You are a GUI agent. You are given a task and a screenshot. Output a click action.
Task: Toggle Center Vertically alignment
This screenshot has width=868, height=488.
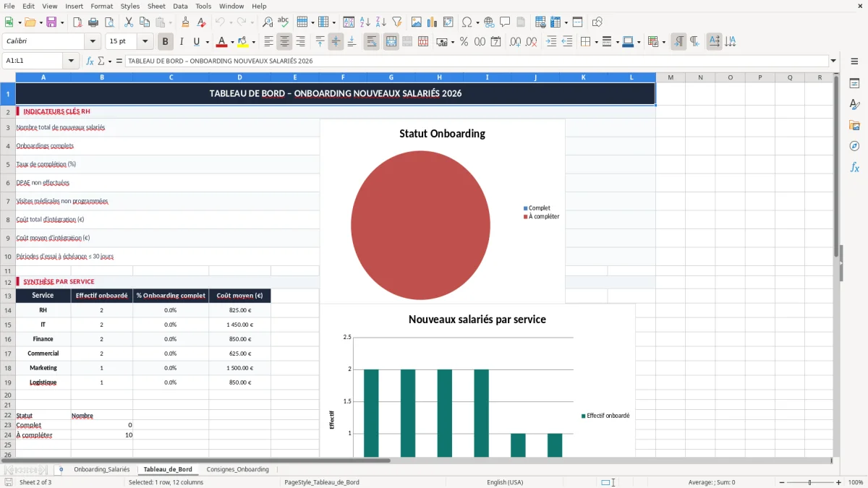(336, 42)
